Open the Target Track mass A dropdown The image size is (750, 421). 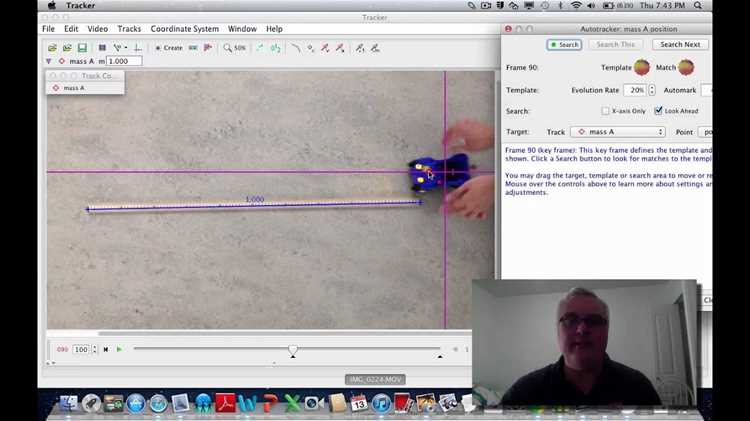point(619,132)
